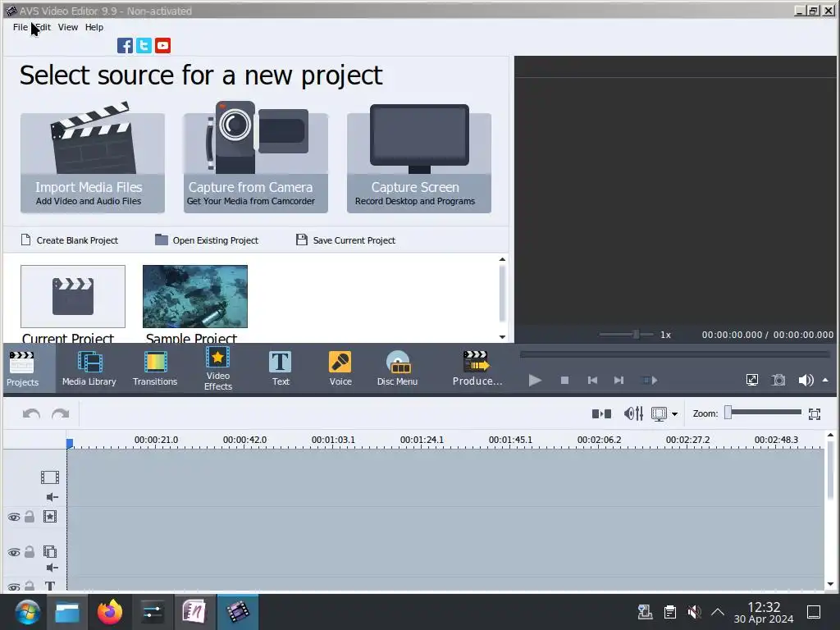The width and height of the screenshot is (840, 630).
Task: Open the View menu
Action: pos(68,27)
